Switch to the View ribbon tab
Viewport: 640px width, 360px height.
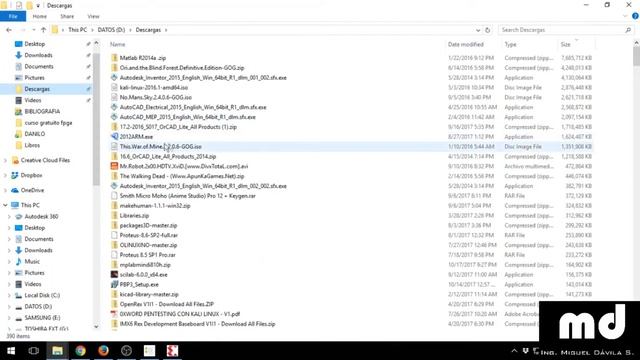point(93,16)
